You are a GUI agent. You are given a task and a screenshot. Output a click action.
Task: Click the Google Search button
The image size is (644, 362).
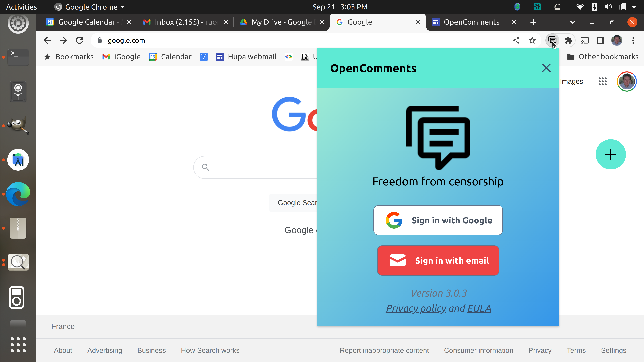coord(293,203)
